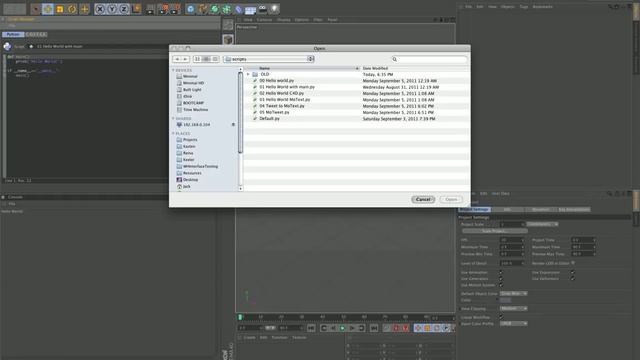Image resolution: width=640 pixels, height=360 pixels.
Task: Open the scripts folder path dropdown
Action: (269, 59)
